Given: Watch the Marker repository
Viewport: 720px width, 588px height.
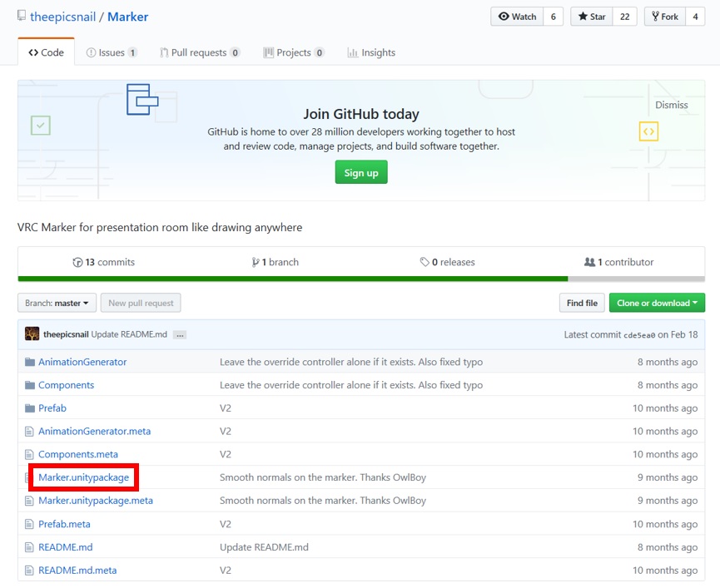Looking at the screenshot, I should (x=517, y=17).
